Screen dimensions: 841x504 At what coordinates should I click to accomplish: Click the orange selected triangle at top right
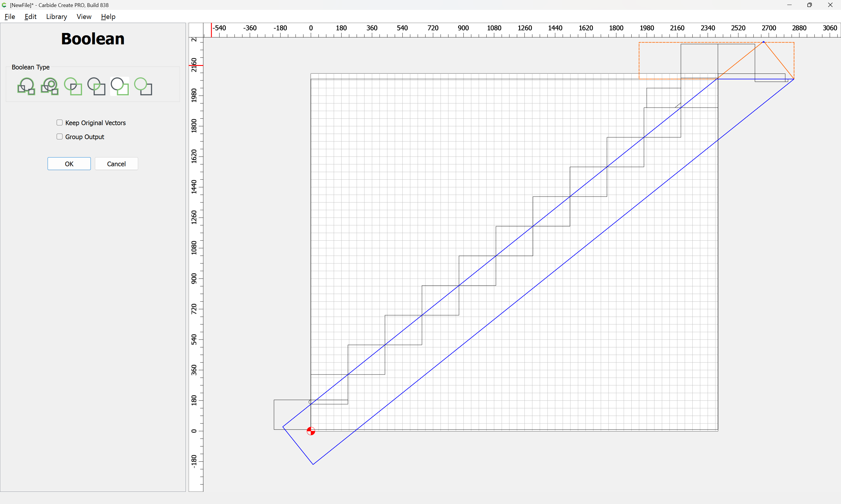point(779,60)
